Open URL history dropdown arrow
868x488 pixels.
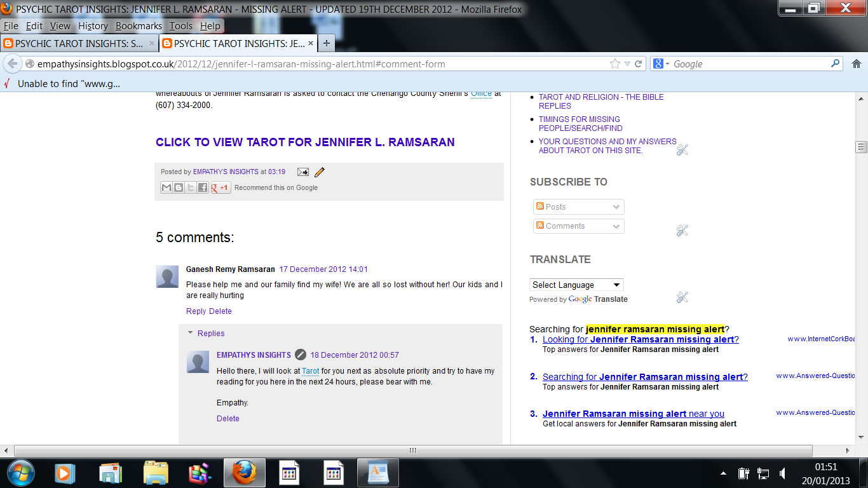[x=627, y=64]
